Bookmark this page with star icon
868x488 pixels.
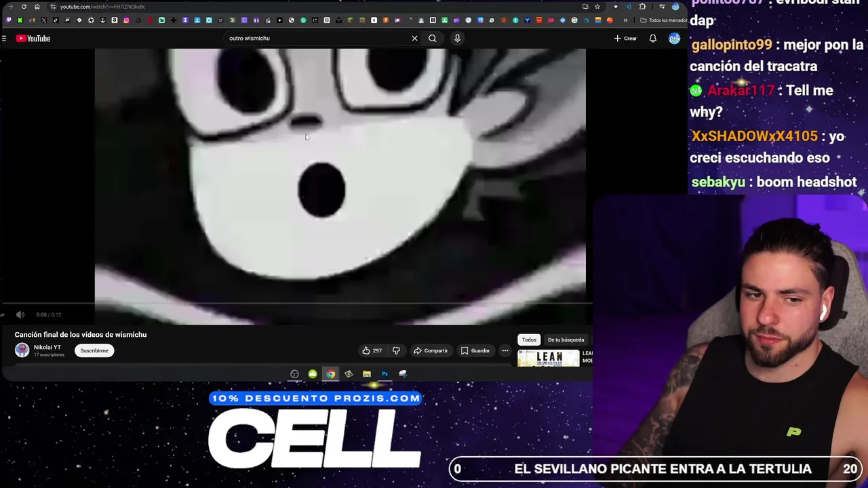pos(597,7)
